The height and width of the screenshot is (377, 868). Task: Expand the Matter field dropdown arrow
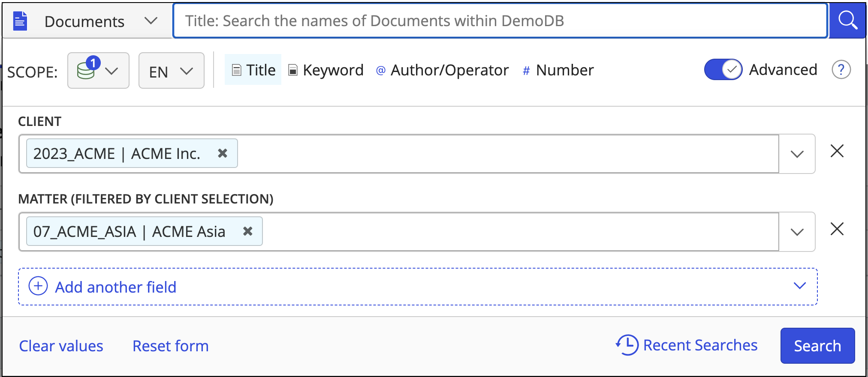(797, 232)
